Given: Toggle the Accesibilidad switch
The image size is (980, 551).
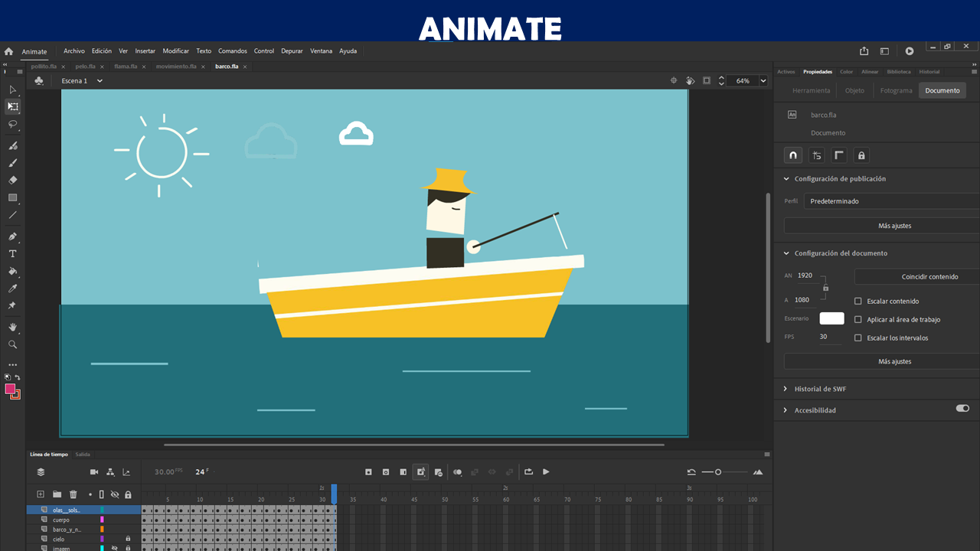Looking at the screenshot, I should (x=962, y=409).
